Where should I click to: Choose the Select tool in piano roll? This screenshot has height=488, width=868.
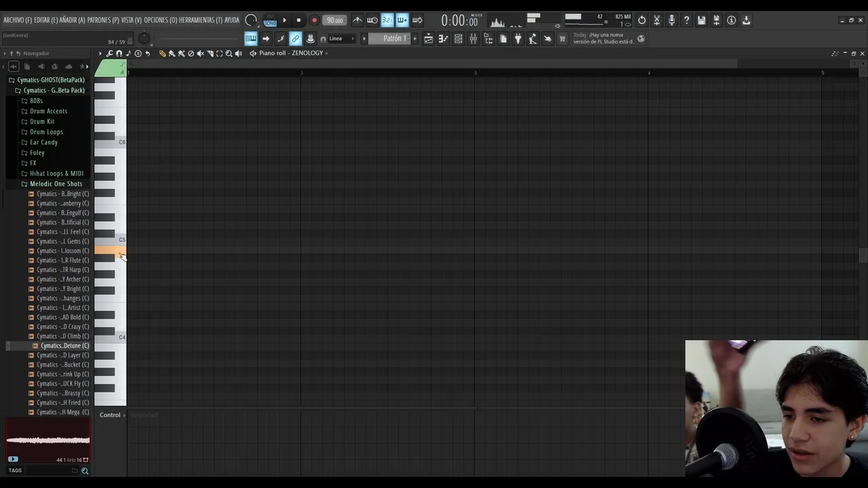coord(219,53)
